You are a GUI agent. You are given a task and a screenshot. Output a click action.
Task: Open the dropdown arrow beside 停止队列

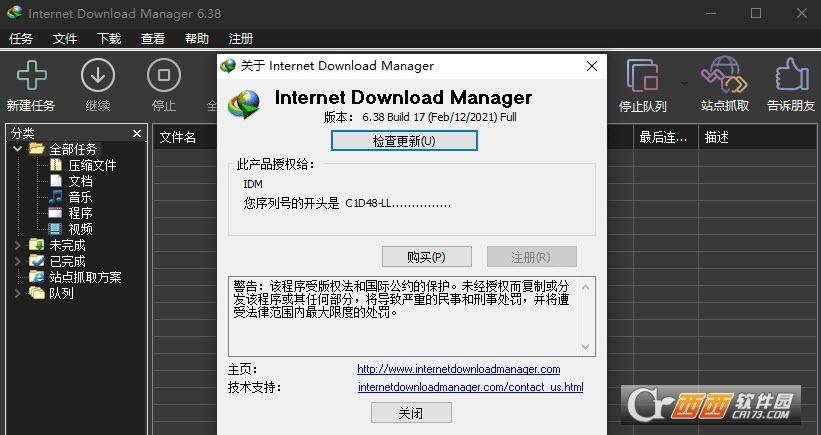(x=684, y=84)
